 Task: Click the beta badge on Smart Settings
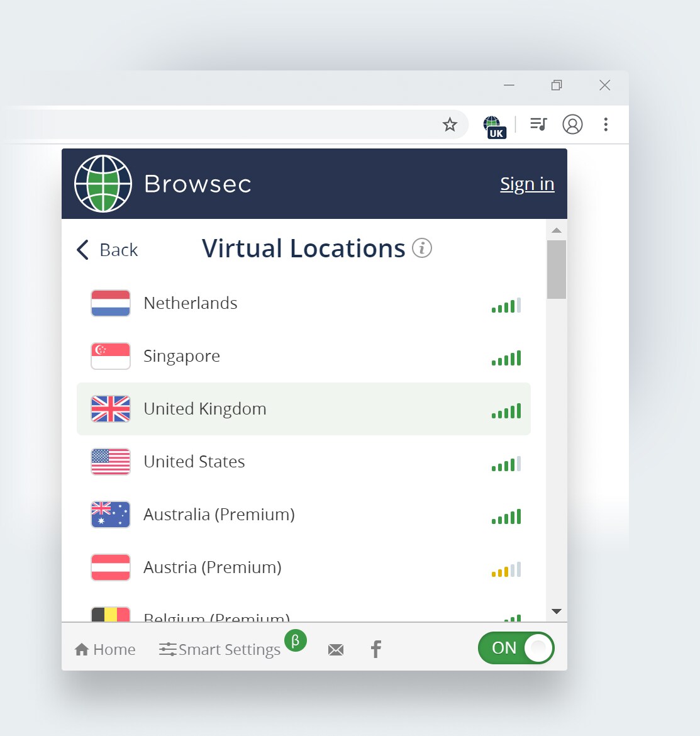[x=295, y=640]
